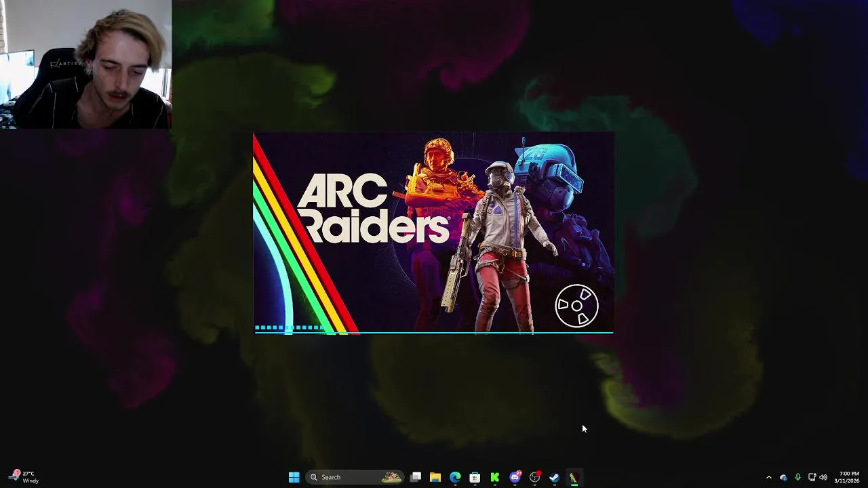This screenshot has width=868, height=488.
Task: Open Steam from the taskbar
Action: coord(554,477)
